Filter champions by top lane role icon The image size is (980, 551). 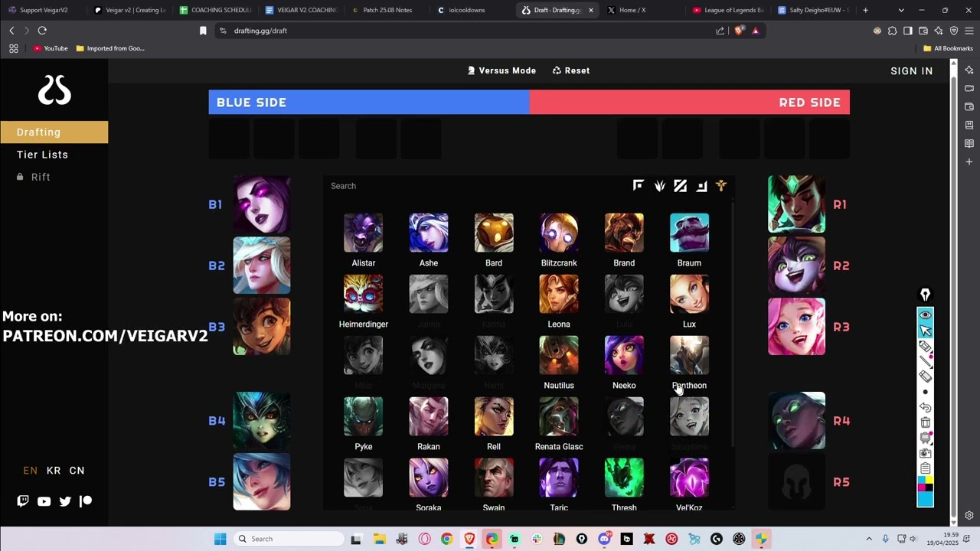pyautogui.click(x=639, y=185)
